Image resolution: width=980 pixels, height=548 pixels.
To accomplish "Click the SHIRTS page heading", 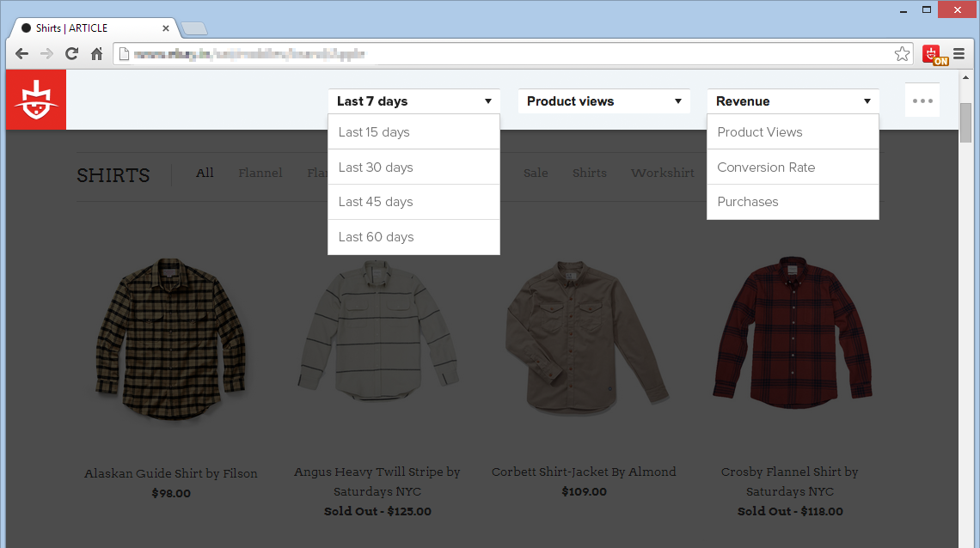I will 113,175.
